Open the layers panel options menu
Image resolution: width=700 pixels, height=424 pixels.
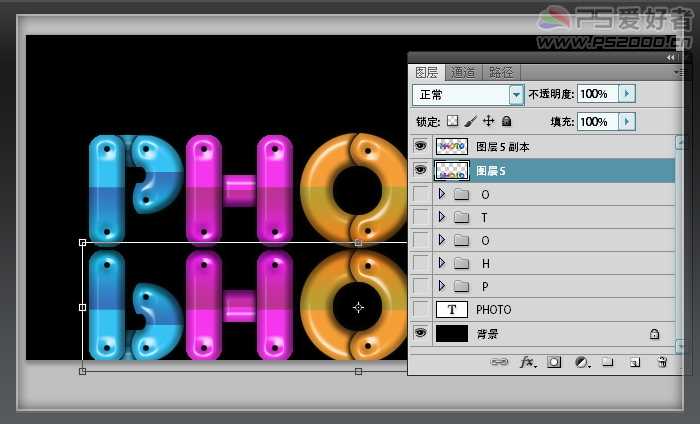point(678,72)
